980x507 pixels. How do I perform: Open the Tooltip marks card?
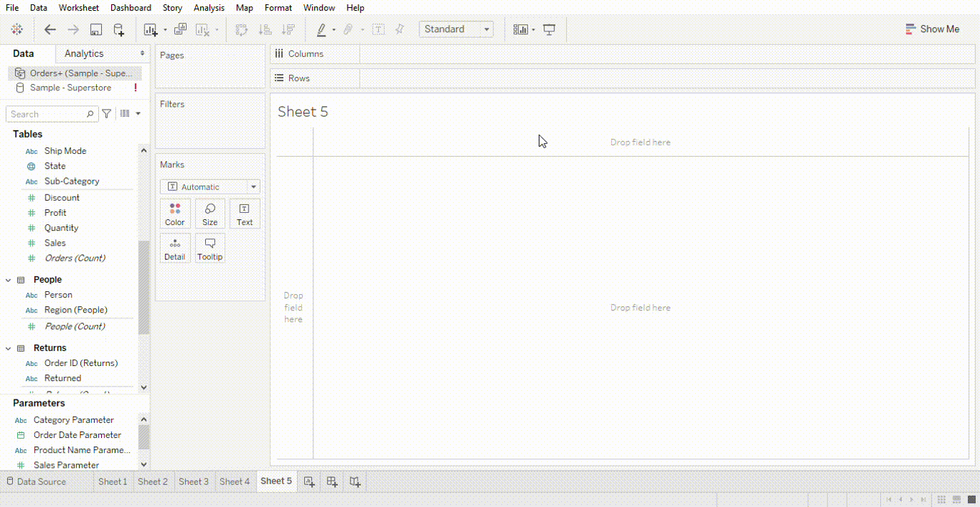[210, 249]
